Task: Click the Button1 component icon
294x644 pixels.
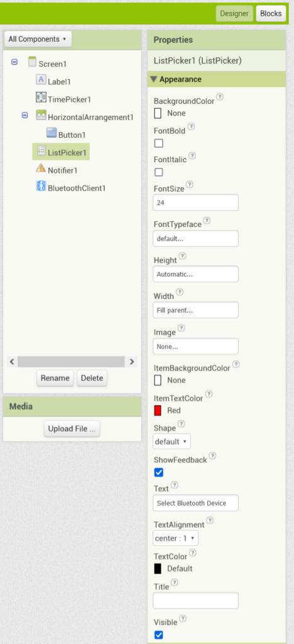Action: click(x=52, y=133)
